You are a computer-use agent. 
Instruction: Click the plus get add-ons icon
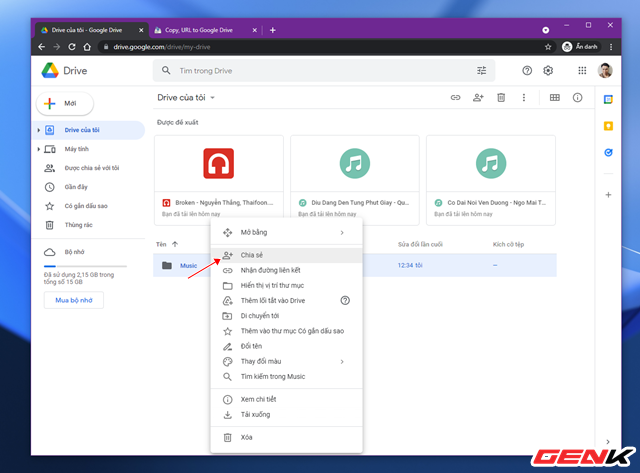pos(608,195)
